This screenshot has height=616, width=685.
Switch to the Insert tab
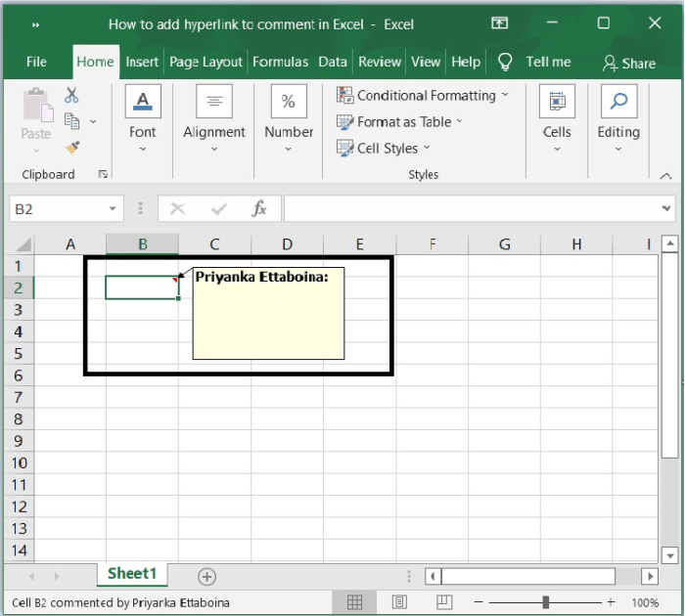[142, 62]
